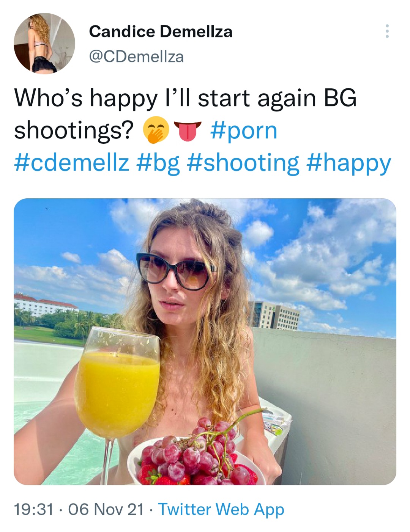Open the attached tweet photo
The image size is (410, 532).
pos(205,341)
